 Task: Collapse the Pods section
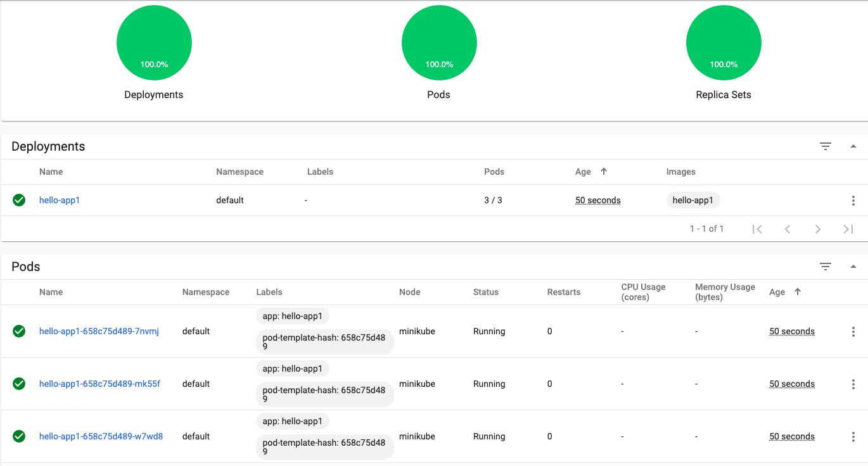click(x=853, y=267)
